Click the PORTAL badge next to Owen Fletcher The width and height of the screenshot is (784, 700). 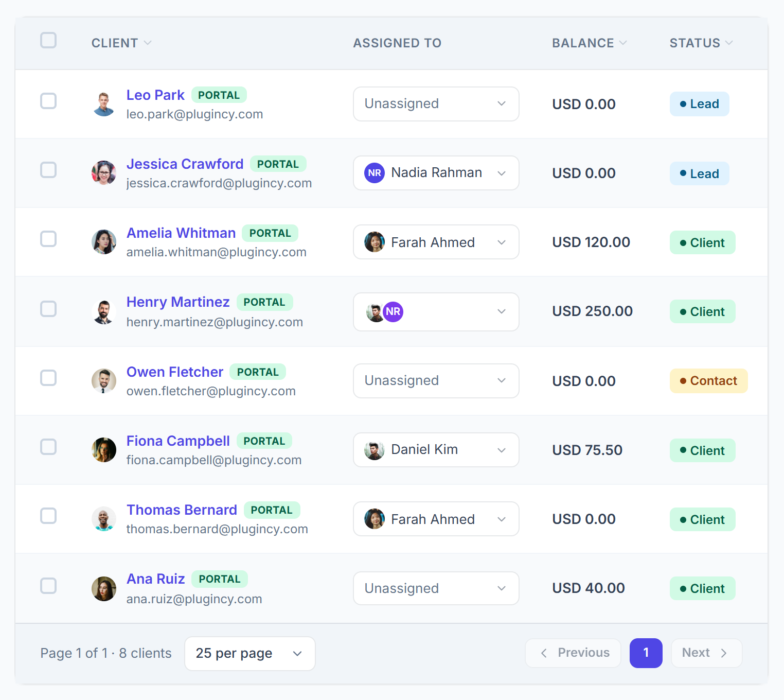click(258, 372)
